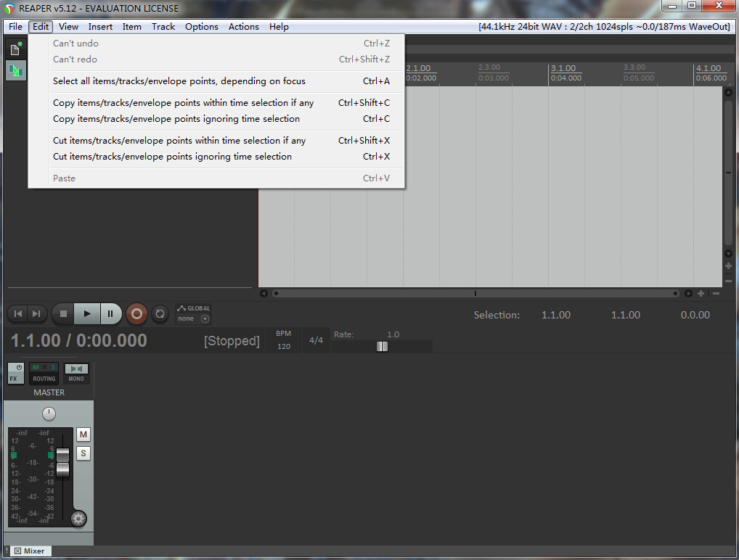Image resolution: width=739 pixels, height=560 pixels.
Task: Pause playback using the Pause button
Action: (110, 314)
